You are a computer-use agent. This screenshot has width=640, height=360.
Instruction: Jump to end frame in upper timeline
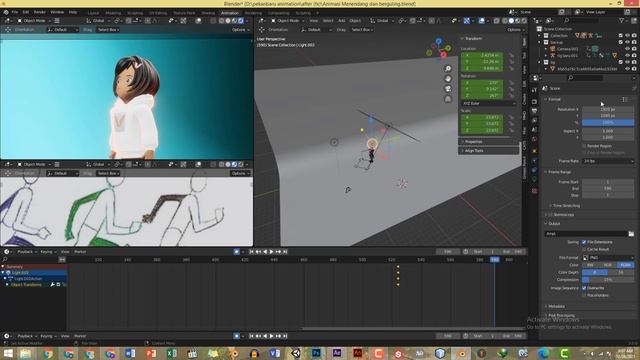pyautogui.click(x=285, y=252)
